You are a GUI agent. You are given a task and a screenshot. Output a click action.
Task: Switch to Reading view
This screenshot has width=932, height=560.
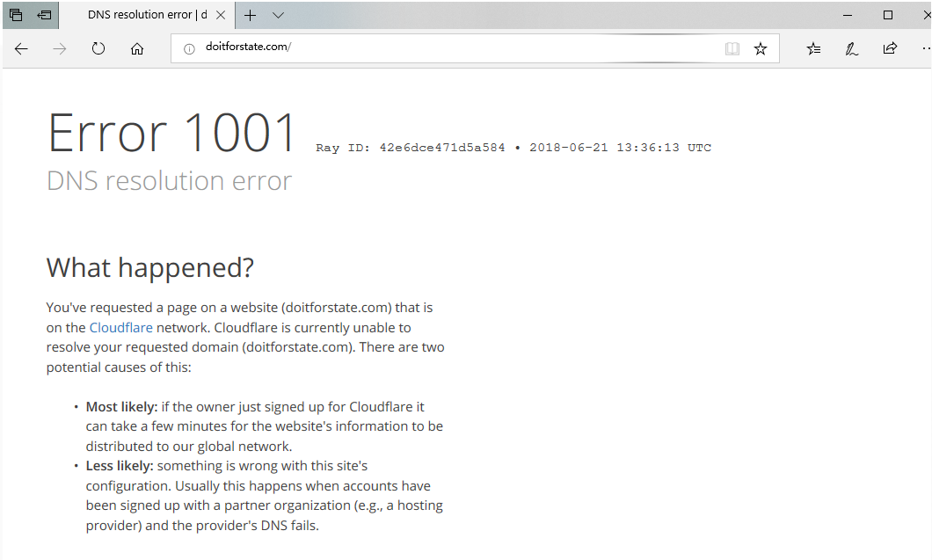coord(732,49)
